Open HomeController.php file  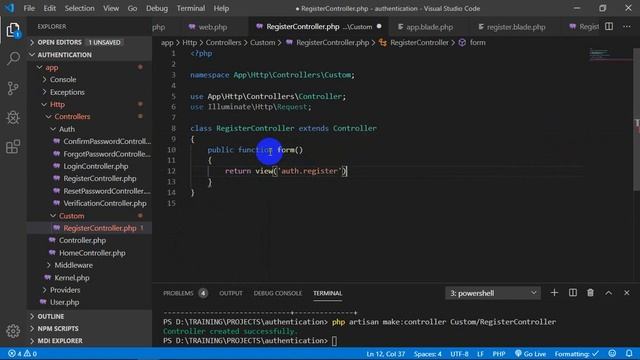[x=89, y=253]
